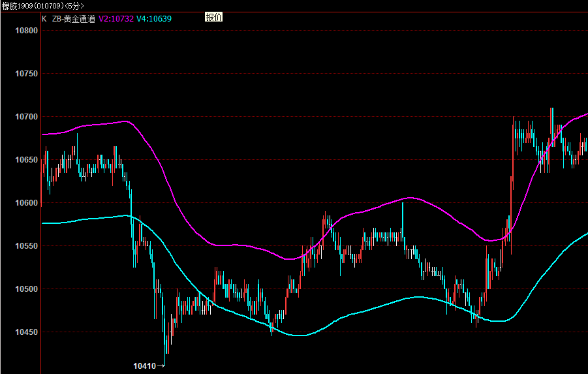Select the 橡胶1909(010709)<5分> chart title
This screenshot has width=588, height=374.
[43, 6]
